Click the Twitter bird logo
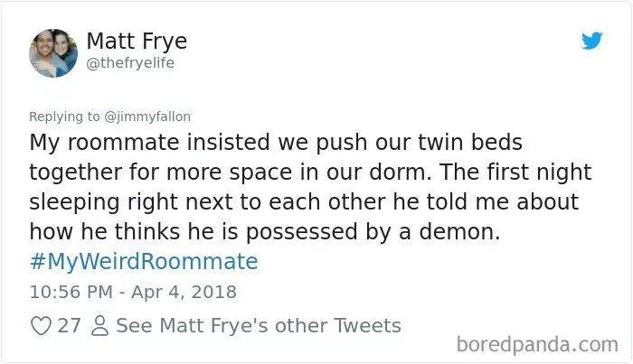 point(591,41)
